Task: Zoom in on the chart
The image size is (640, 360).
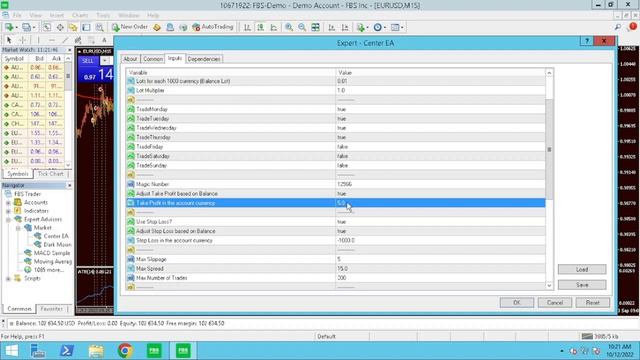Action: [289, 27]
